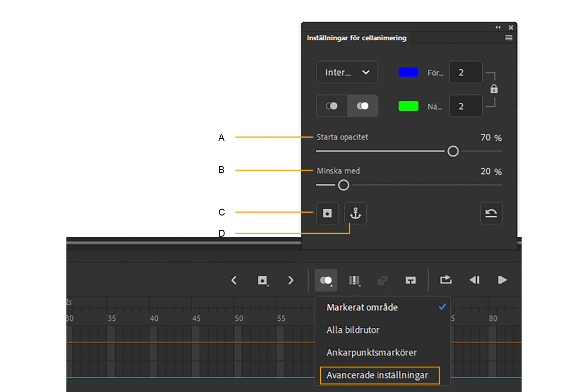Viewport: 588px width, 392px height.
Task: Click the Starta opacitet slider handle
Action: coord(453,151)
